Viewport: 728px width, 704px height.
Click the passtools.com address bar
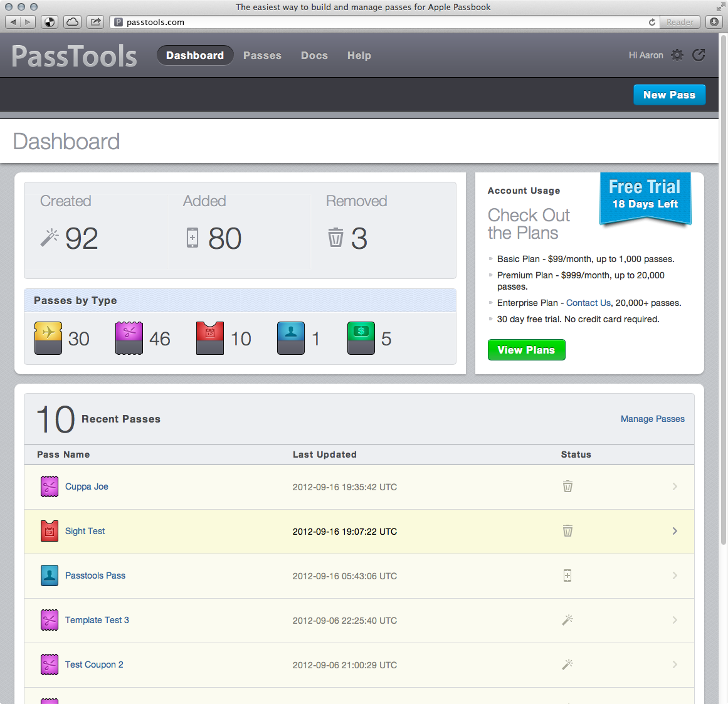pos(376,22)
